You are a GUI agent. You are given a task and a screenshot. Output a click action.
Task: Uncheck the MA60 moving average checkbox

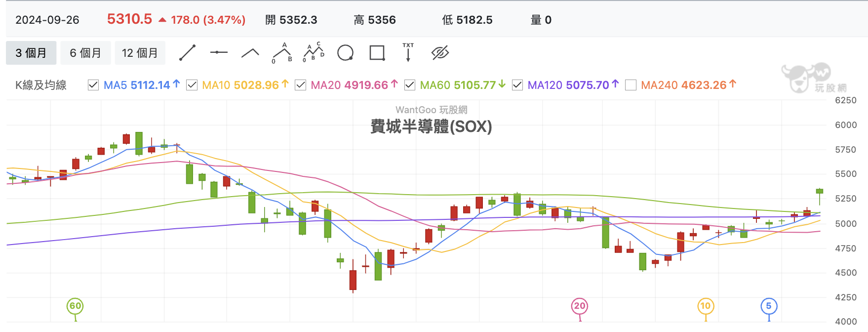(x=409, y=85)
